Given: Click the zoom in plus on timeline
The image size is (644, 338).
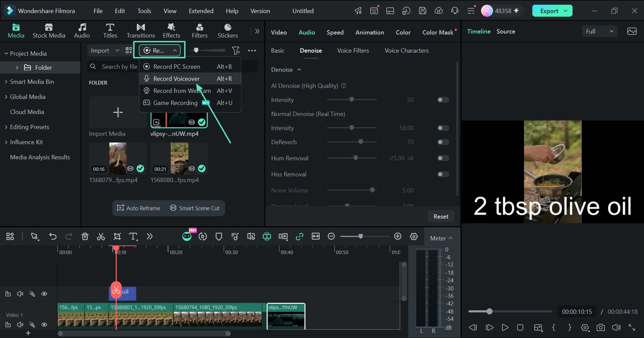Looking at the screenshot, I should 397,237.
